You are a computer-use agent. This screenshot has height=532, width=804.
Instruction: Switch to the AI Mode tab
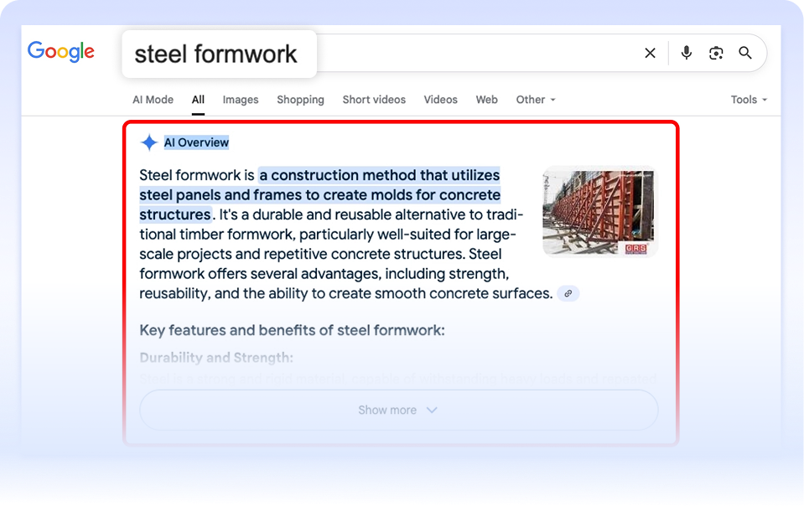[153, 100]
